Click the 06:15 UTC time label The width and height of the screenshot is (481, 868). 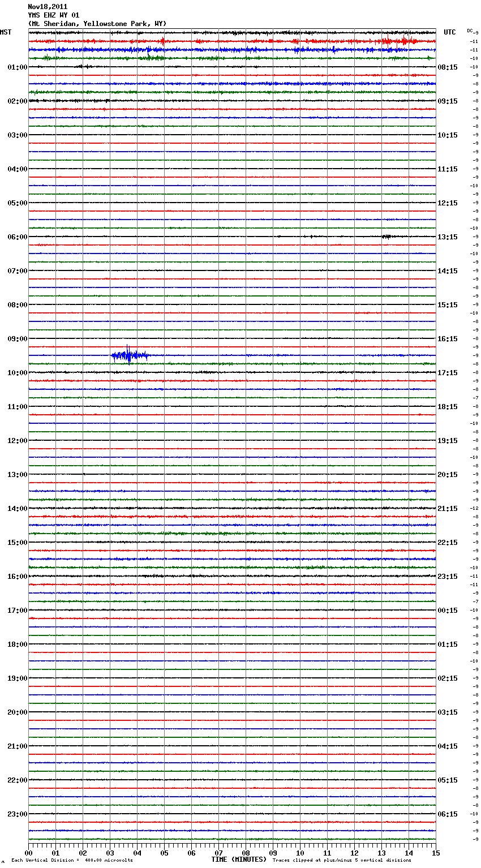(448, 814)
